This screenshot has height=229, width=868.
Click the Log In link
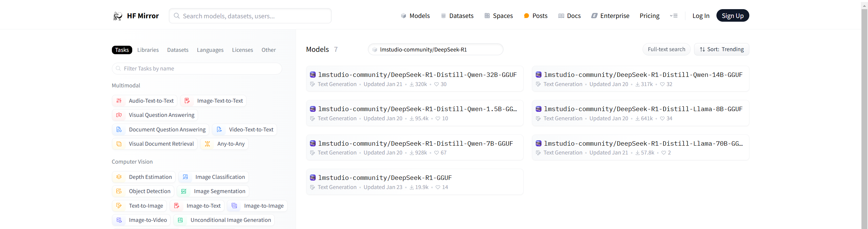(701, 16)
